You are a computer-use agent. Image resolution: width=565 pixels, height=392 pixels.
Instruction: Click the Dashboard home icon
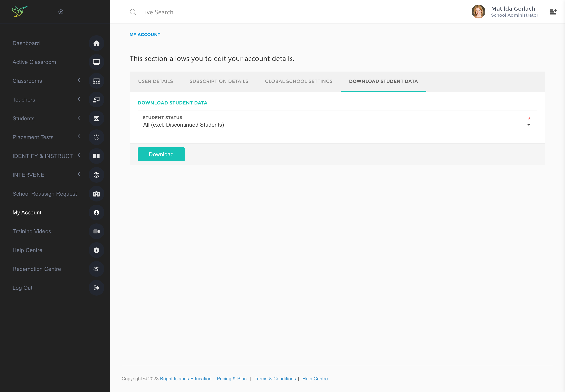pos(96,43)
